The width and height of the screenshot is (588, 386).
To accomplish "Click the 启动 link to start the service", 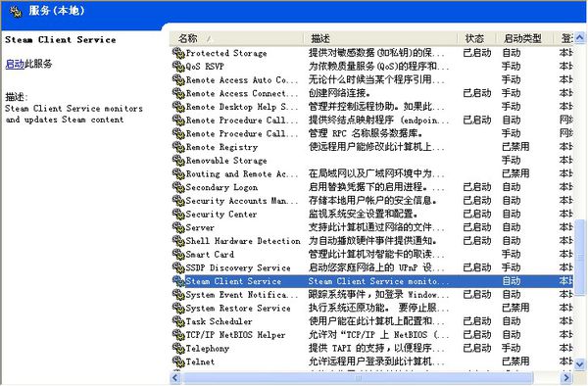I will pos(15,64).
